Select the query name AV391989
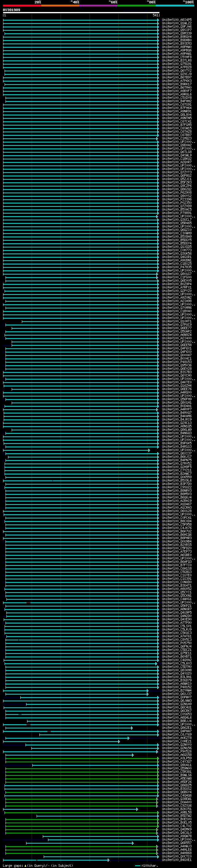The width and height of the screenshot is (197, 868). click(11, 10)
